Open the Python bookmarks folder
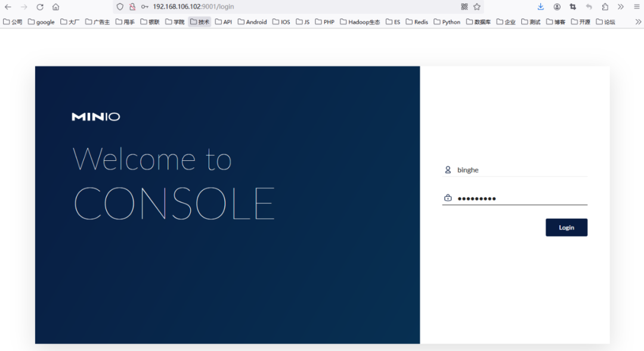 point(447,22)
